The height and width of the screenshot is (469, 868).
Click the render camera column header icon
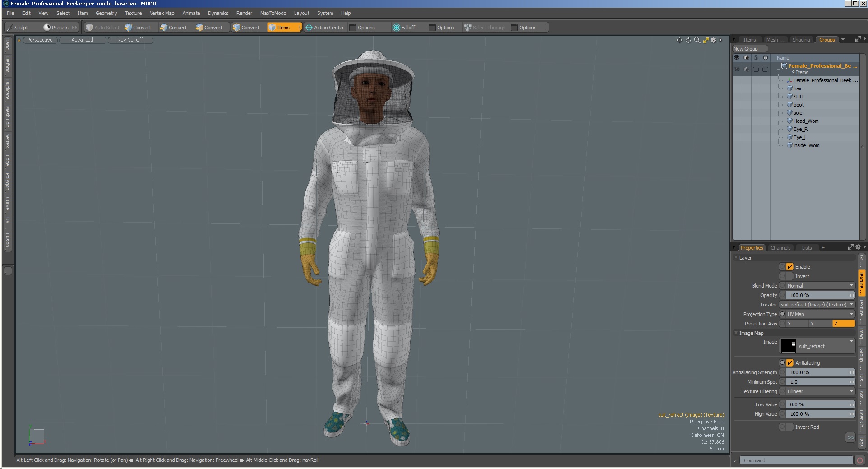click(x=747, y=58)
